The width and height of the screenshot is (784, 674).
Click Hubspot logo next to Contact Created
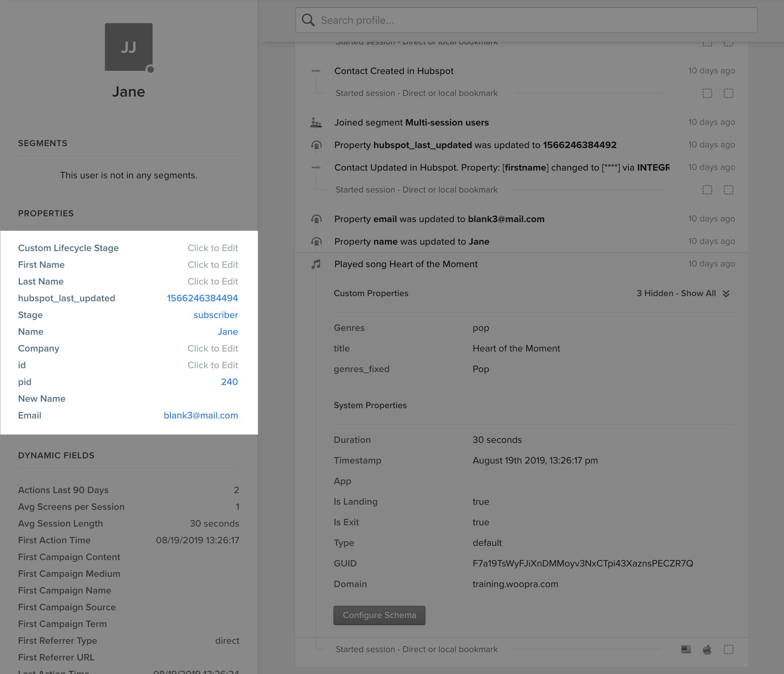tap(316, 71)
